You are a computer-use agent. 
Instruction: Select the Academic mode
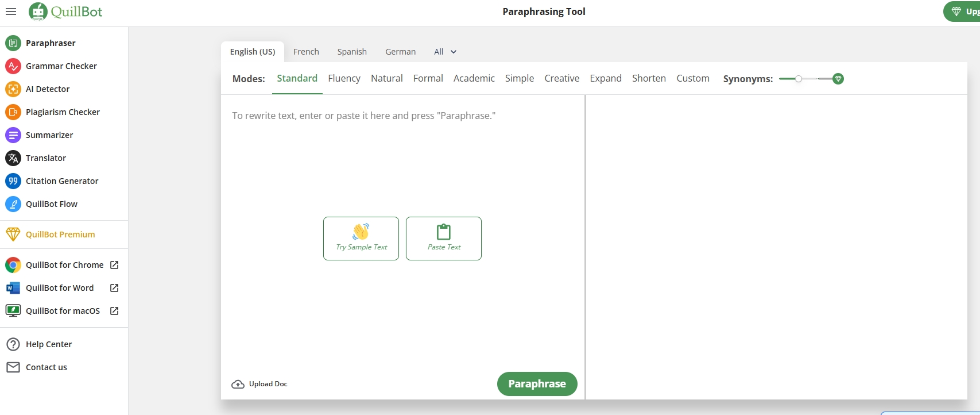[474, 78]
